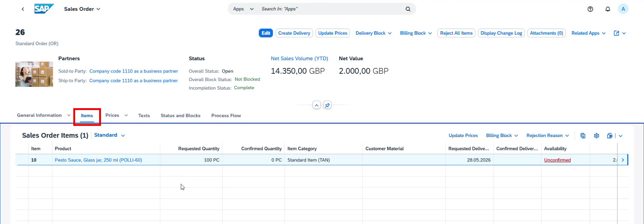Click the search field in the header

click(x=332, y=9)
